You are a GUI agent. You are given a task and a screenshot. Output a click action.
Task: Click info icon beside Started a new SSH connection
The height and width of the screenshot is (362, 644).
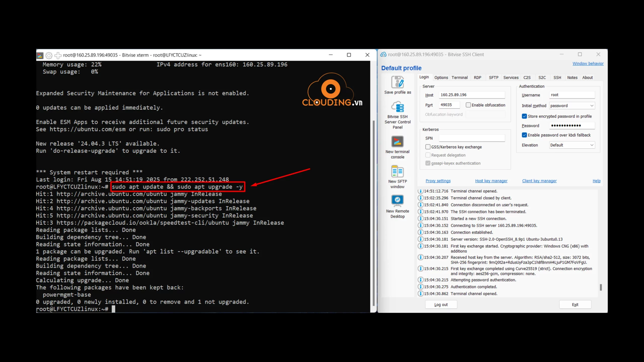(420, 219)
